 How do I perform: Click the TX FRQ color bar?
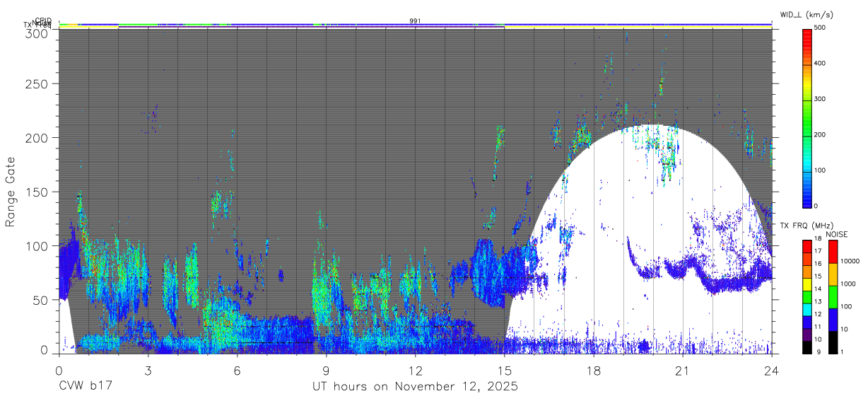807,297
